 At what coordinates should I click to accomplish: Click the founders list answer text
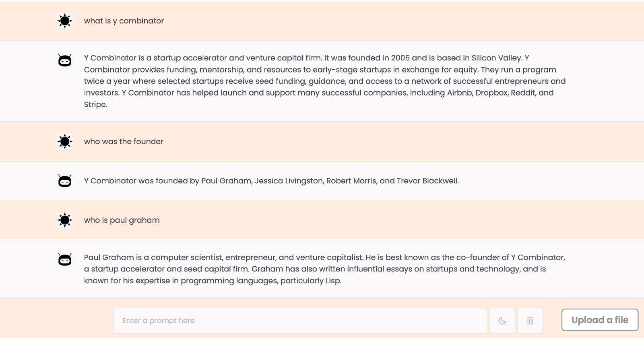tap(271, 181)
